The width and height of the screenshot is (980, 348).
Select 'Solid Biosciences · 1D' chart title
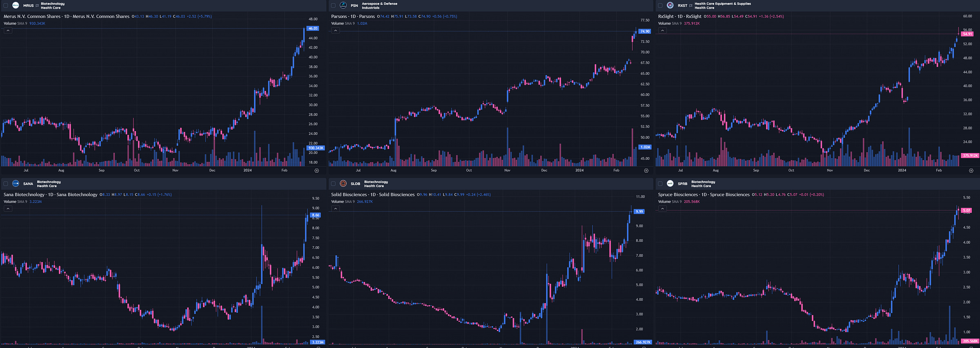point(373,194)
